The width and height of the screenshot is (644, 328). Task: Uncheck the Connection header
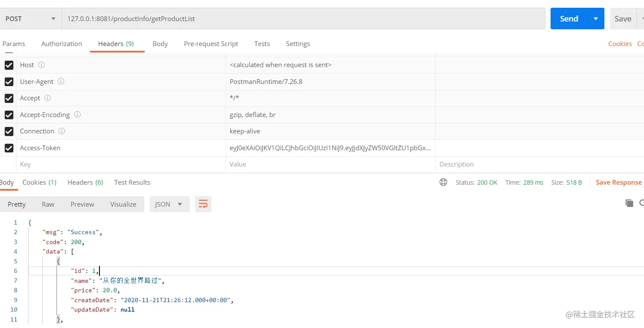[x=9, y=131]
